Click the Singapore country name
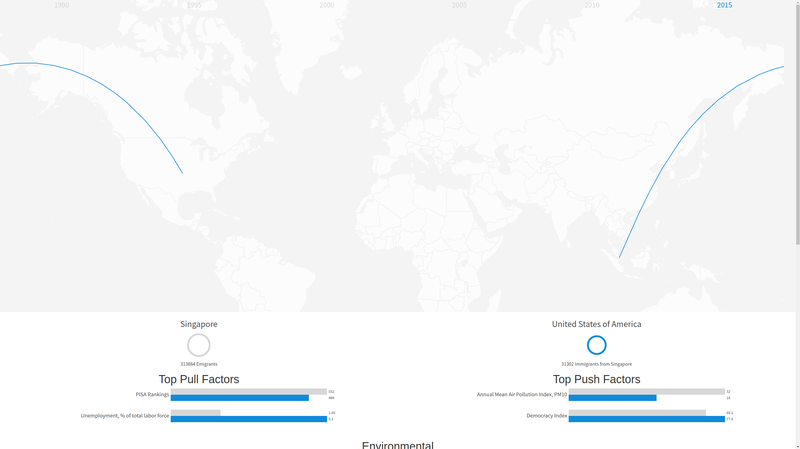The image size is (800, 449). point(199,324)
